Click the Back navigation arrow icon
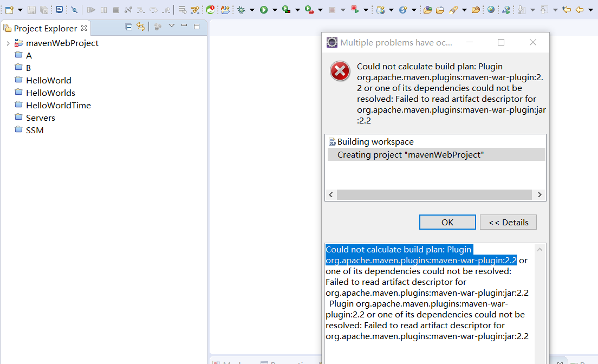The height and width of the screenshot is (364, 598). point(580,10)
